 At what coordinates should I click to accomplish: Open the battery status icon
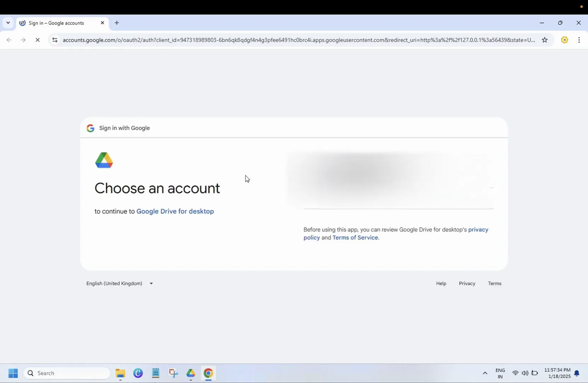(535, 373)
